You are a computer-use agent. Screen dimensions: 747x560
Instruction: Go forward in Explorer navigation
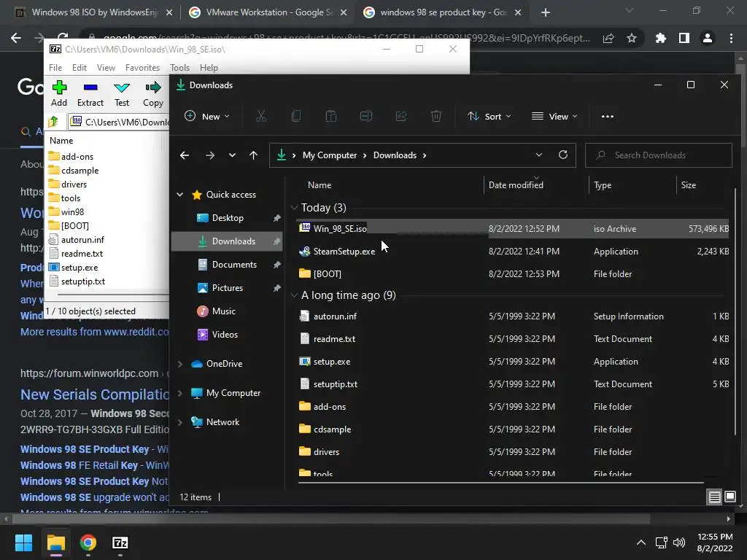click(209, 155)
